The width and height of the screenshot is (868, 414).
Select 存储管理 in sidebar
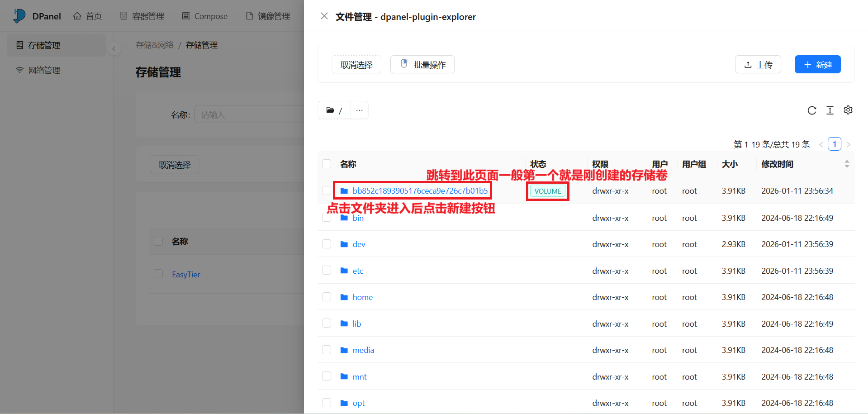tap(57, 45)
